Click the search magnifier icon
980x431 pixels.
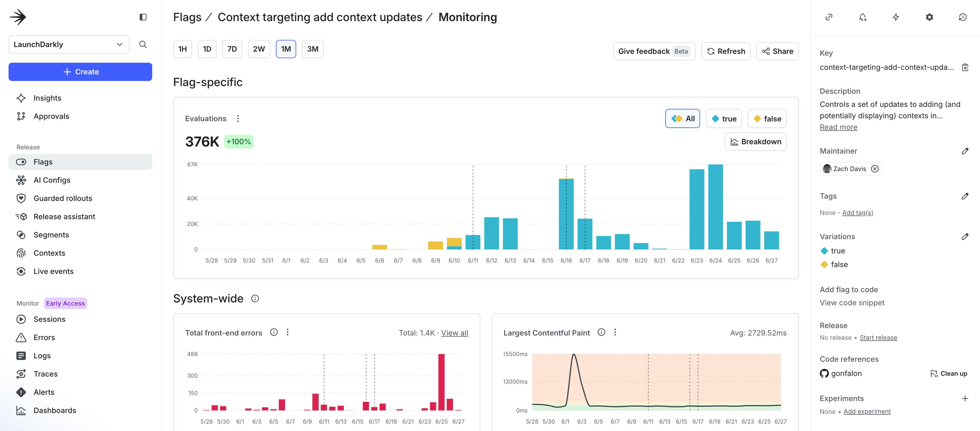pos(143,44)
